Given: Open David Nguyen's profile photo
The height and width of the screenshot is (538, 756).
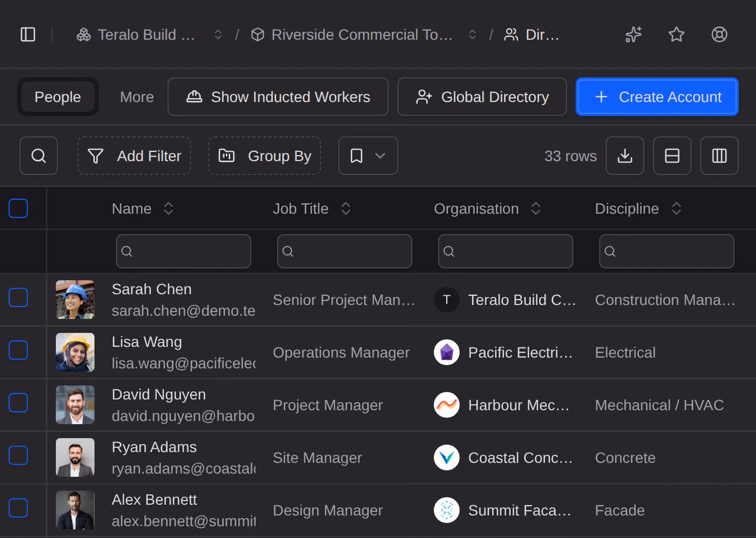Looking at the screenshot, I should 75,405.
